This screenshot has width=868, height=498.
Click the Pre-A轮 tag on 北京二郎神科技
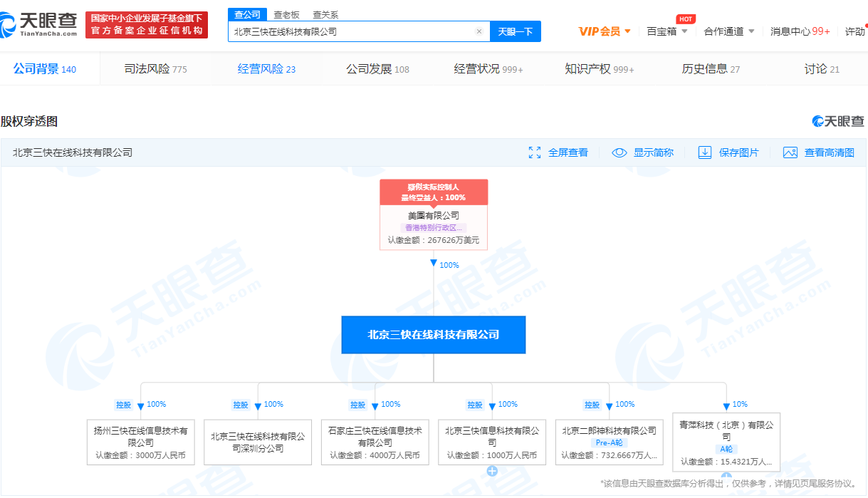tap(610, 442)
